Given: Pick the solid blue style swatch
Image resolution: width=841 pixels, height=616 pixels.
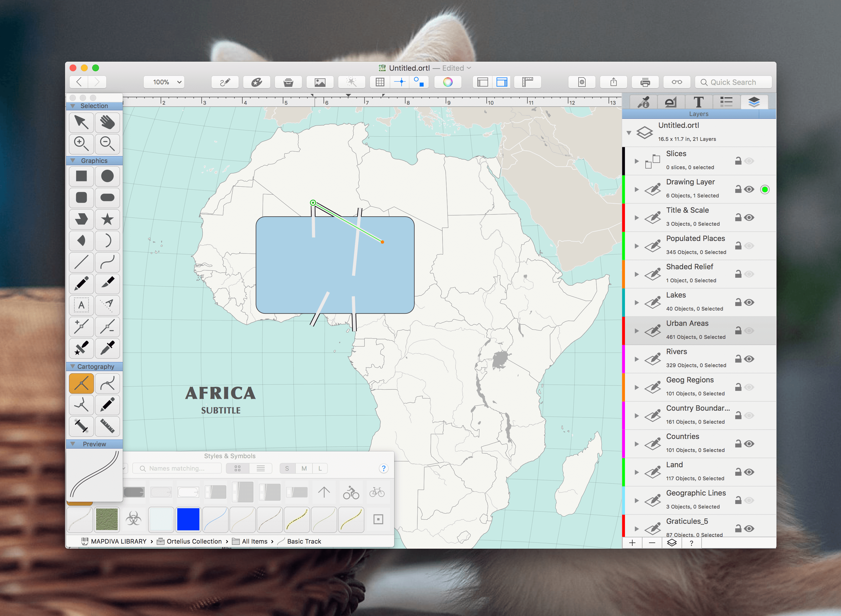Looking at the screenshot, I should pos(188,519).
